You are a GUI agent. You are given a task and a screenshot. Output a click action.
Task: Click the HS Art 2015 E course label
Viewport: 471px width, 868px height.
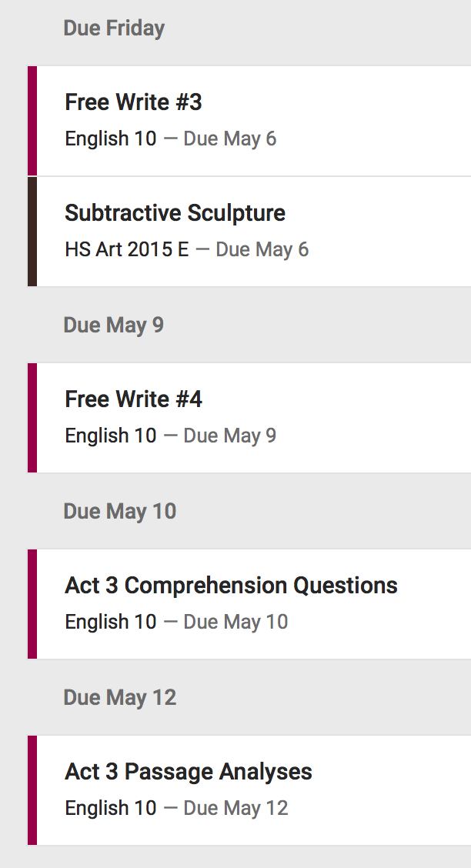(x=126, y=250)
